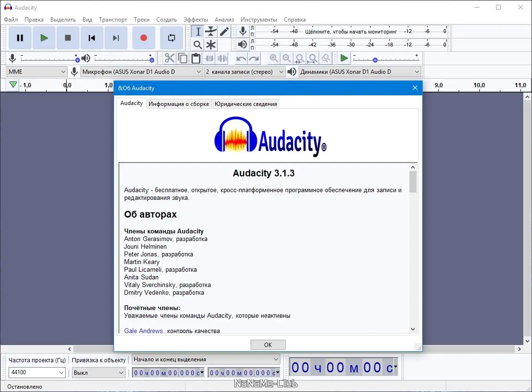
Task: Click the recording meter microphone icon
Action: pyautogui.click(x=243, y=31)
